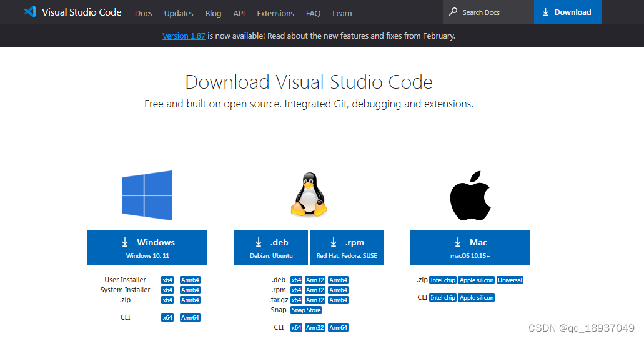Viewport: 644px width, 339px height.
Task: Select Arm64 in the Linux CLI row
Action: coord(339,328)
